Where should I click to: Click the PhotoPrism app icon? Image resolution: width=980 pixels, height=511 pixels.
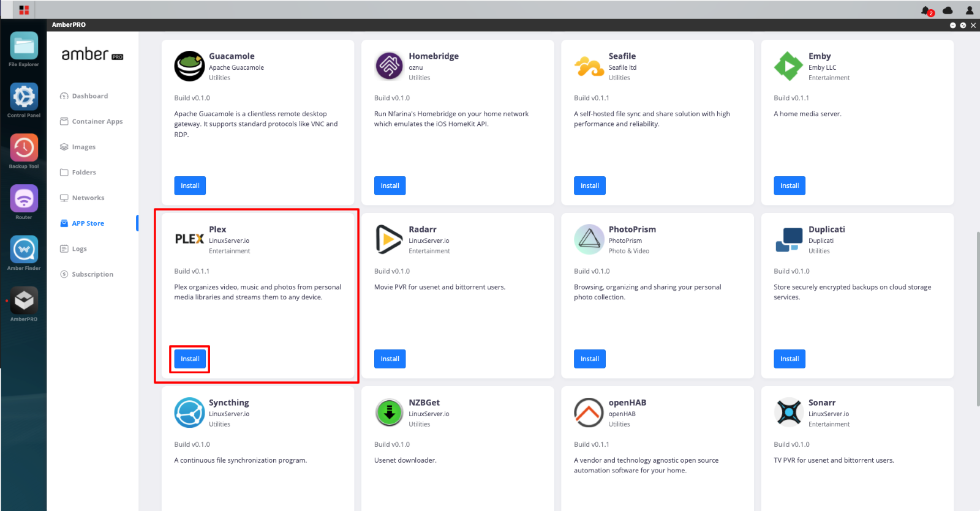coord(589,239)
